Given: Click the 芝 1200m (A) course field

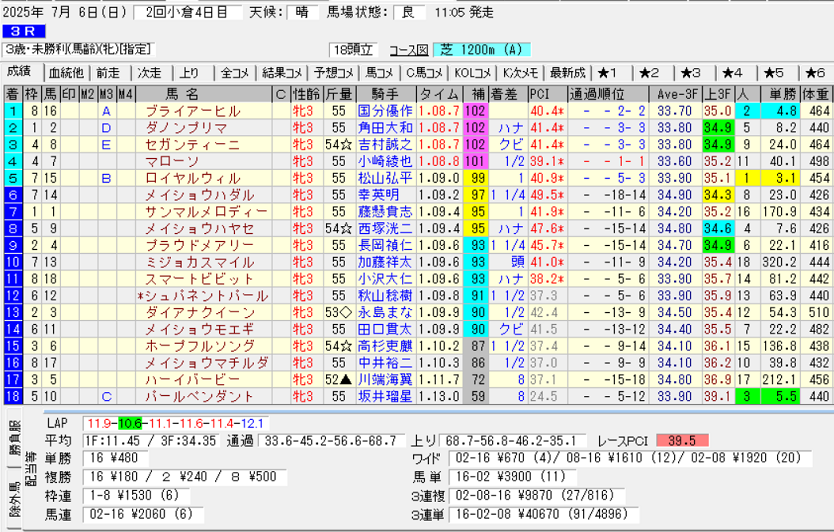Looking at the screenshot, I should (482, 50).
